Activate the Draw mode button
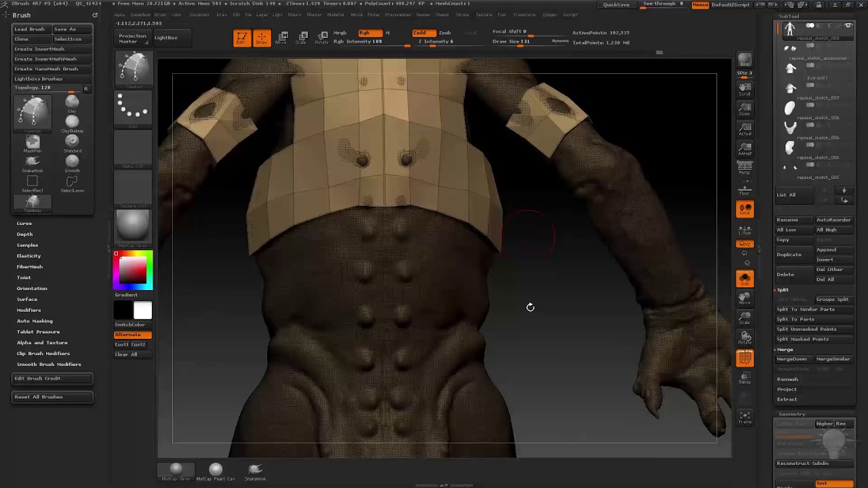The image size is (868, 488). [261, 38]
